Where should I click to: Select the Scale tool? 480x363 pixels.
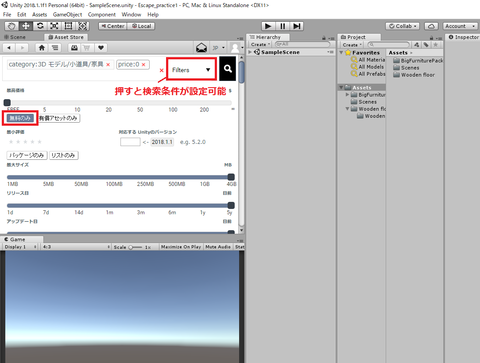[54, 26]
